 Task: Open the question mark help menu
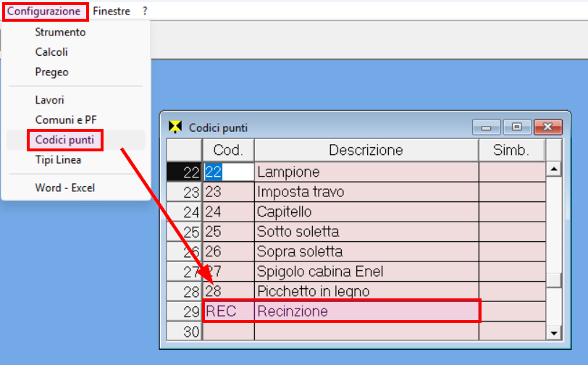pyautogui.click(x=145, y=12)
